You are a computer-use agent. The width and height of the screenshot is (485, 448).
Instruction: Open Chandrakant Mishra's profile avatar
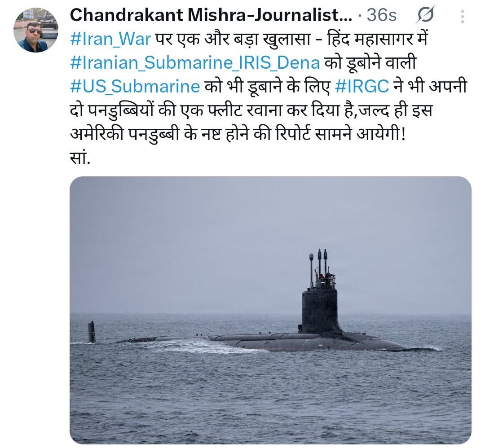coord(35,30)
